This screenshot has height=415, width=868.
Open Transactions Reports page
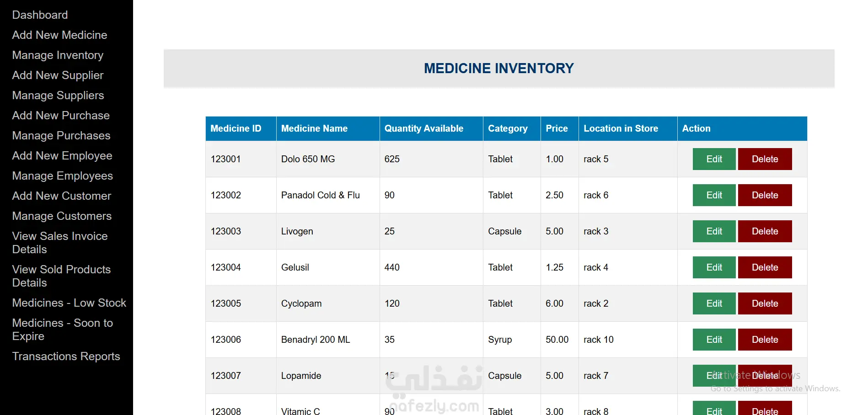[x=66, y=356]
